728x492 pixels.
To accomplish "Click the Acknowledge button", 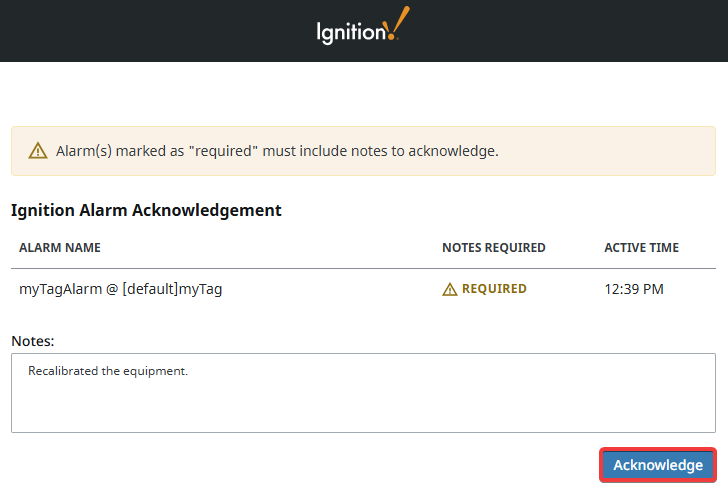I will pos(658,465).
